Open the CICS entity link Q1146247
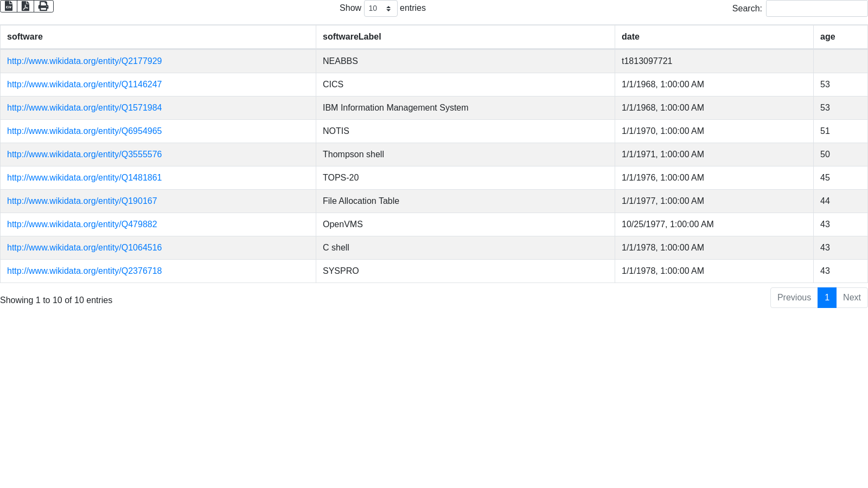The image size is (868, 488). click(x=84, y=85)
